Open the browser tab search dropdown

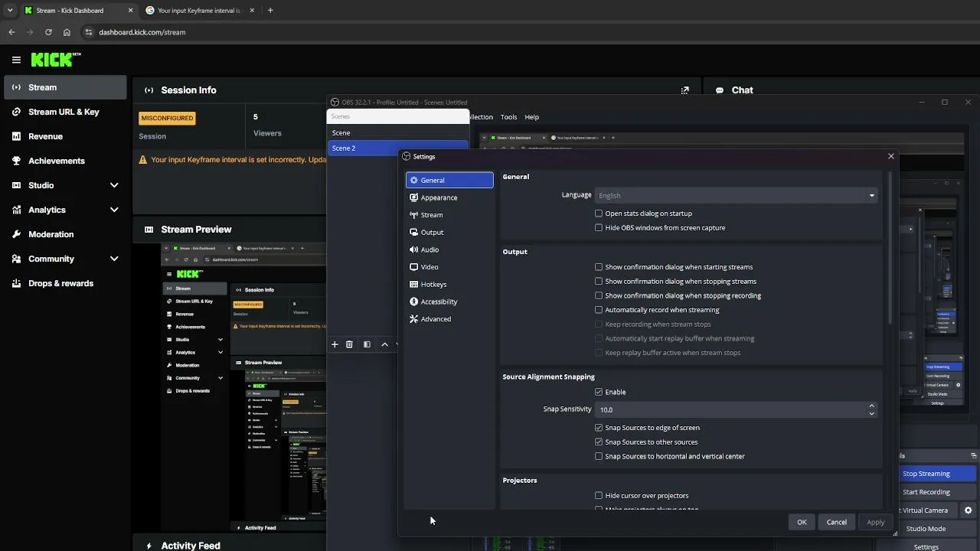[x=10, y=11]
